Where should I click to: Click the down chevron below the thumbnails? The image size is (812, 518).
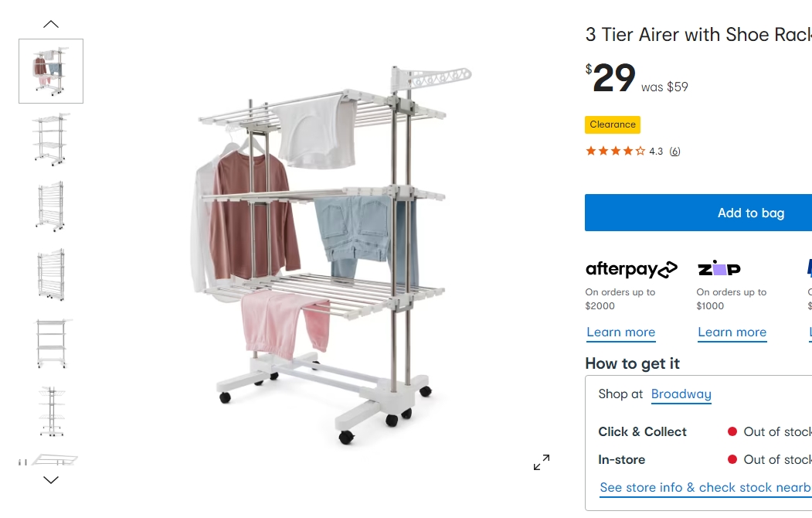[x=51, y=479]
